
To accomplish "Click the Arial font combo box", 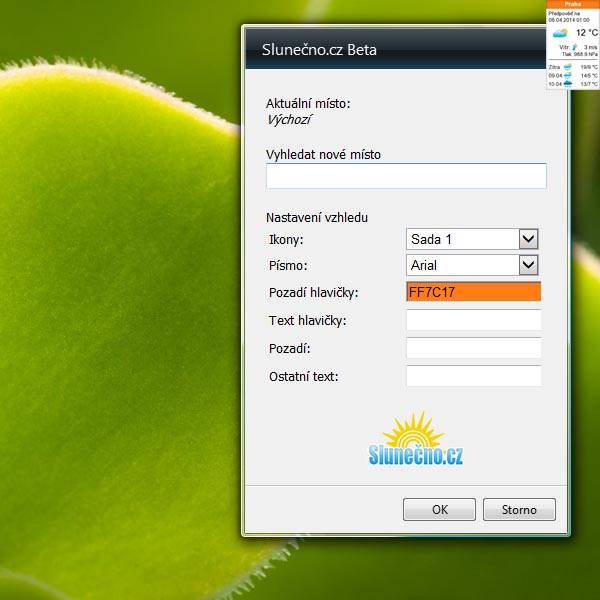I will point(463,265).
